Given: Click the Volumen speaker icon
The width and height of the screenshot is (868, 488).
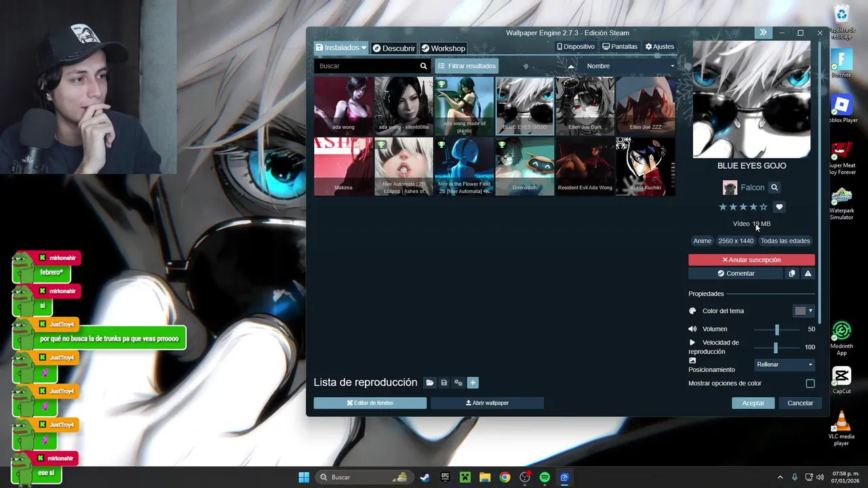Looking at the screenshot, I should 692,329.
